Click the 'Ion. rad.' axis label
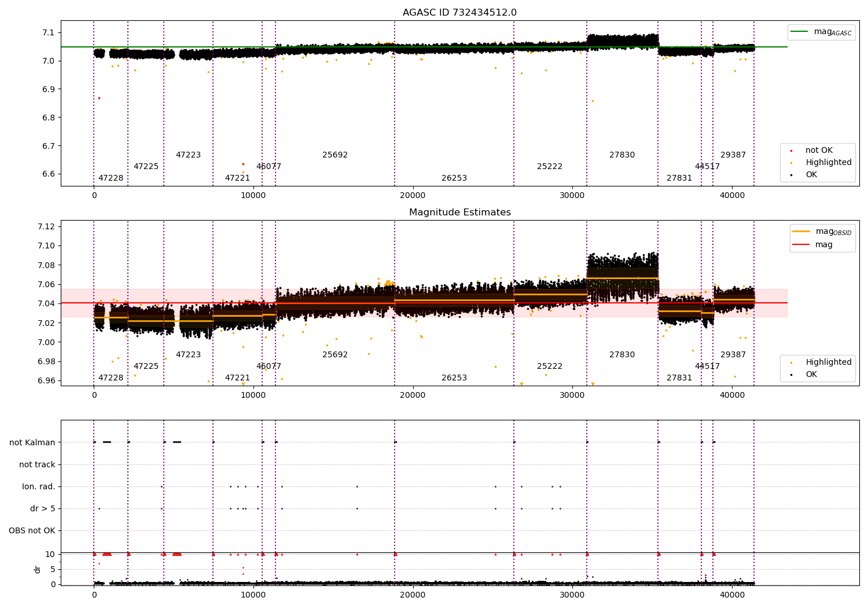Screen dimensions: 868x608 coord(39,486)
